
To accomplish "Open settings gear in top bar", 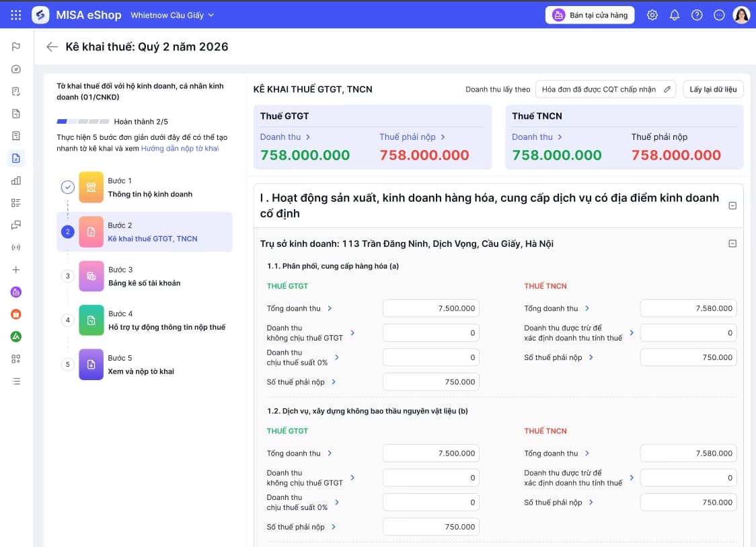I will pyautogui.click(x=652, y=15).
